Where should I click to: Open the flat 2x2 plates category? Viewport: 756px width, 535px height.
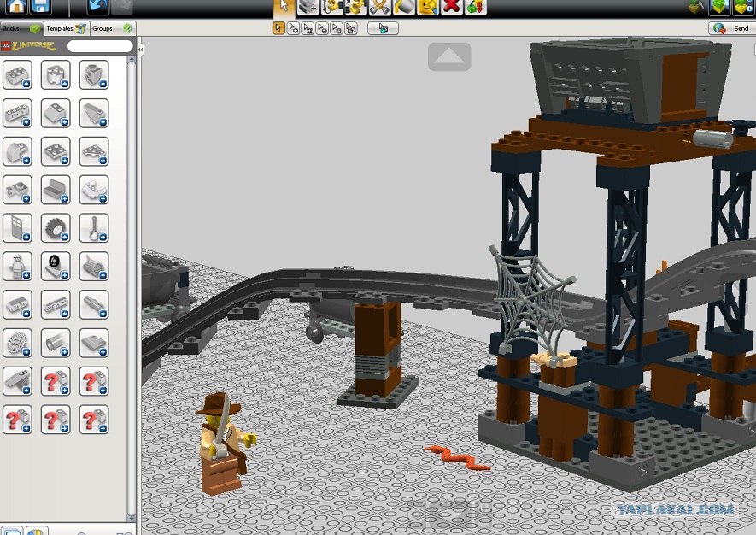(x=56, y=151)
